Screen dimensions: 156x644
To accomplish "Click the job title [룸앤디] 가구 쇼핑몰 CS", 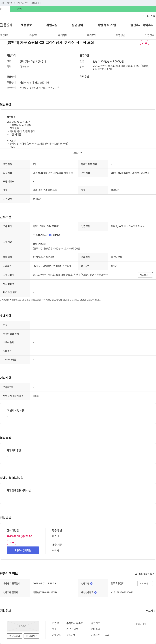I will pos(50,42).
